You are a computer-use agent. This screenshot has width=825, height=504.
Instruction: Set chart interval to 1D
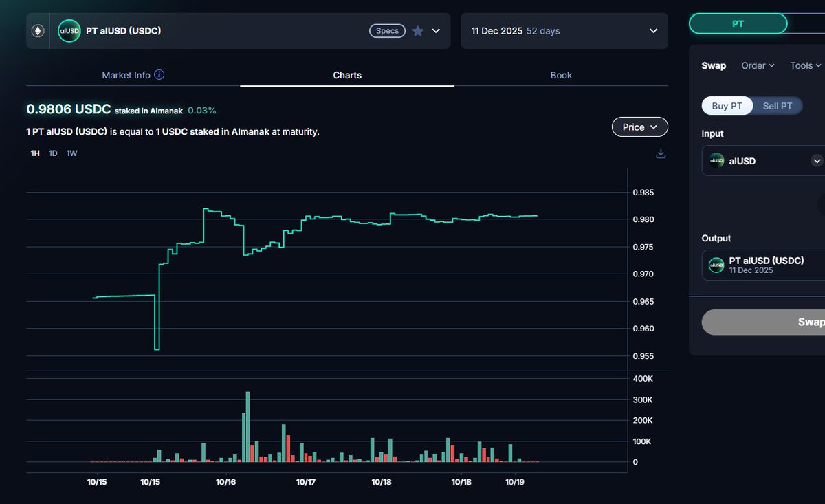53,153
